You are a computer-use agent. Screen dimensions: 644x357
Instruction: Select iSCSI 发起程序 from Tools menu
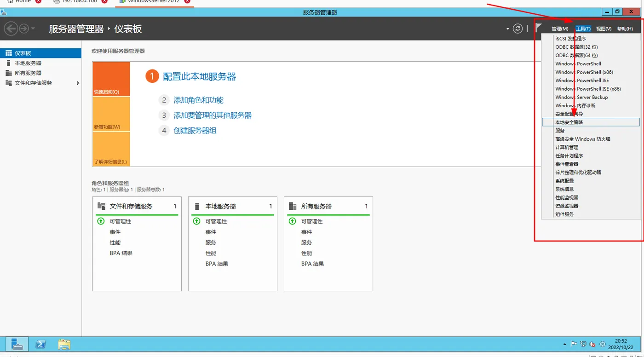pyautogui.click(x=591, y=39)
